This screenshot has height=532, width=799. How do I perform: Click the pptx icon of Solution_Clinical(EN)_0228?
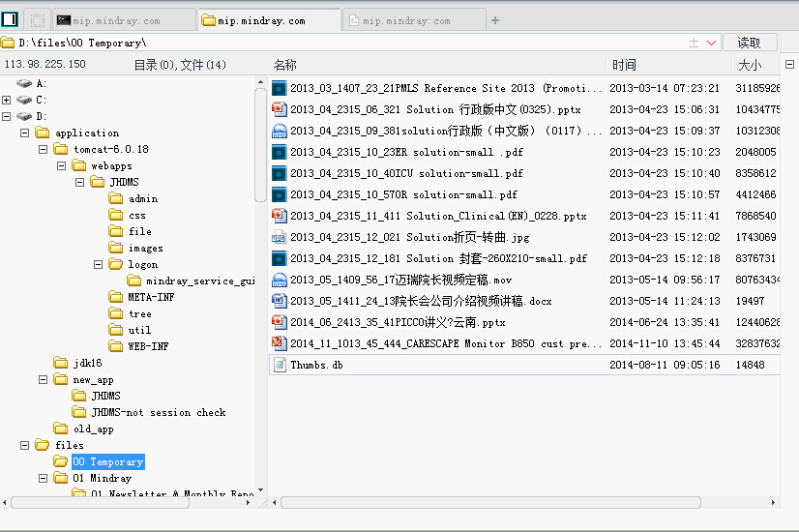279,216
